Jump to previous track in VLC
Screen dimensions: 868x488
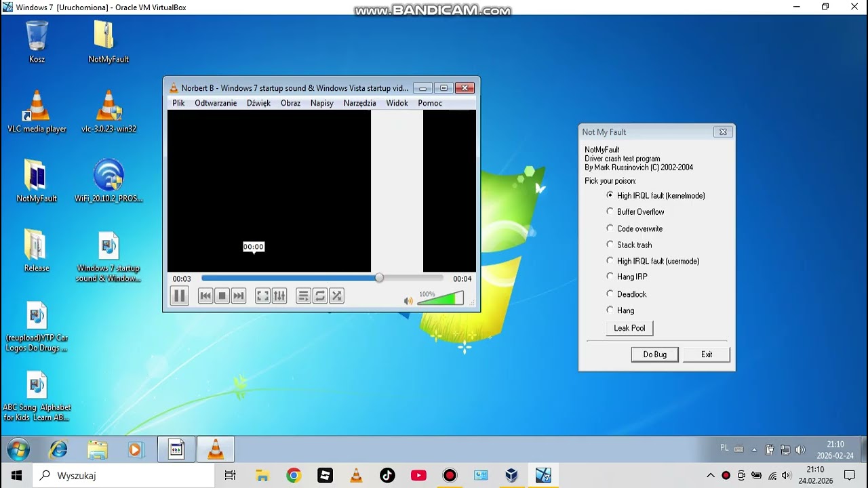point(205,296)
